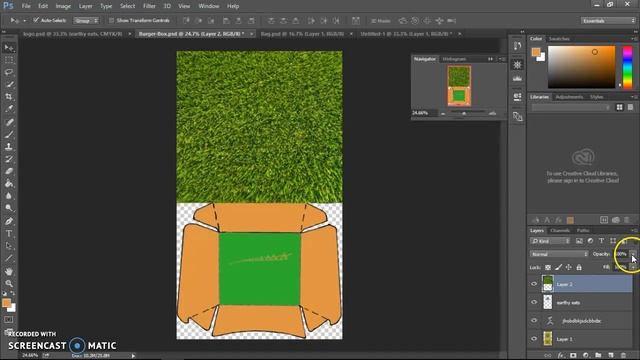Switch to the Channels tab

click(560, 231)
